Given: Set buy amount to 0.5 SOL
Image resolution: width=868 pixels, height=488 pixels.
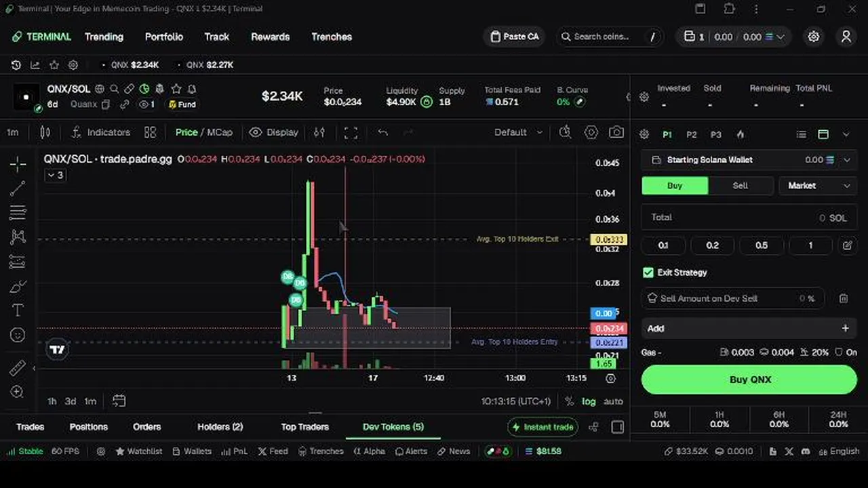Looking at the screenshot, I should pyautogui.click(x=762, y=245).
